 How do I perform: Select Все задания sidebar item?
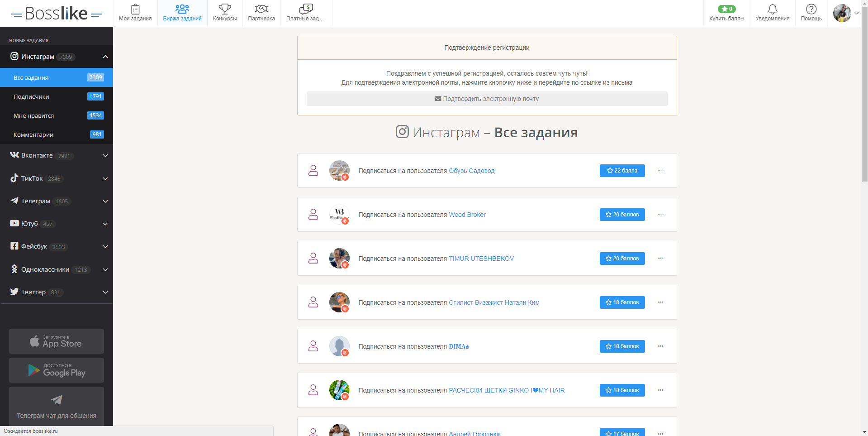pyautogui.click(x=57, y=77)
